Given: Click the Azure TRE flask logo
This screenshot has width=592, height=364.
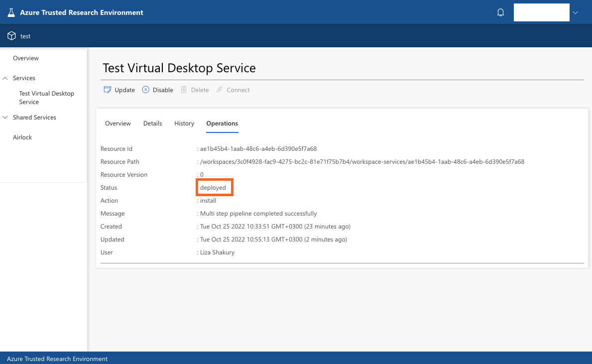Looking at the screenshot, I should pos(11,11).
